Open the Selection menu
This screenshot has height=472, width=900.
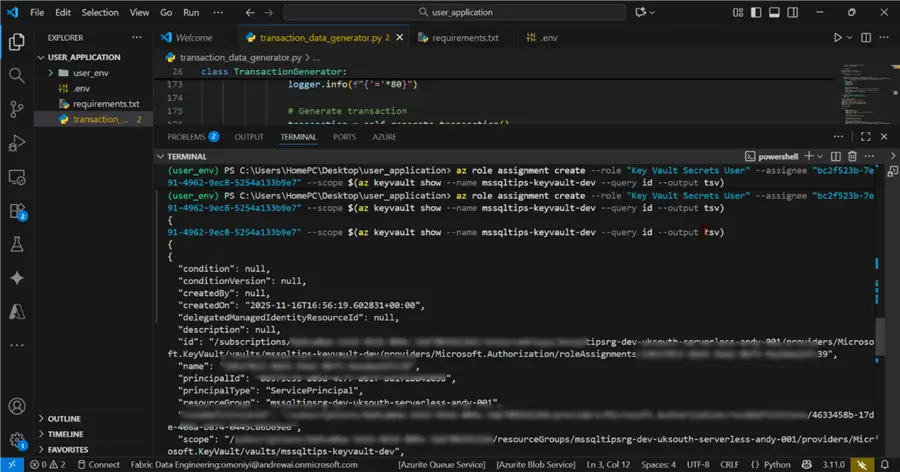(x=100, y=12)
